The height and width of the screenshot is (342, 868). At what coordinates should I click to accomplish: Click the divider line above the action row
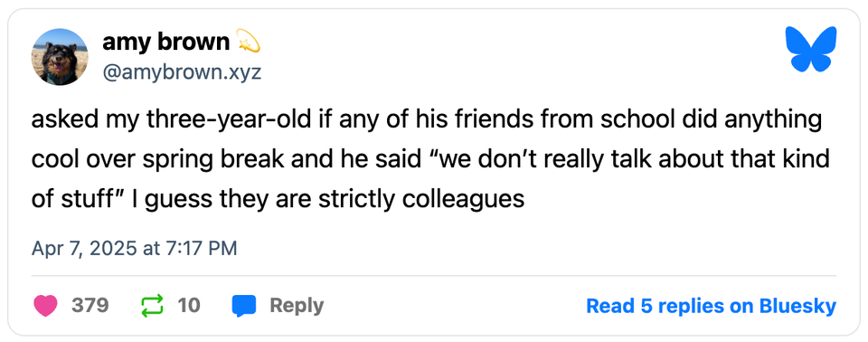pyautogui.click(x=433, y=275)
